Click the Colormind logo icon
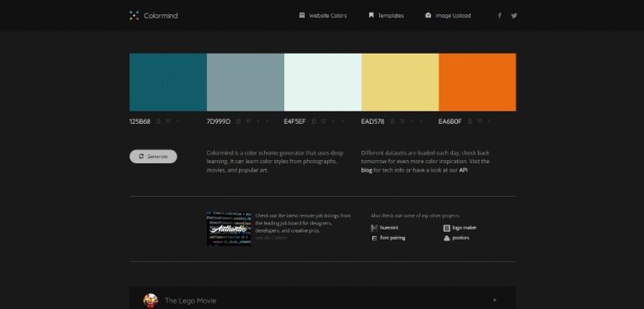This screenshot has width=644, height=309. [134, 16]
